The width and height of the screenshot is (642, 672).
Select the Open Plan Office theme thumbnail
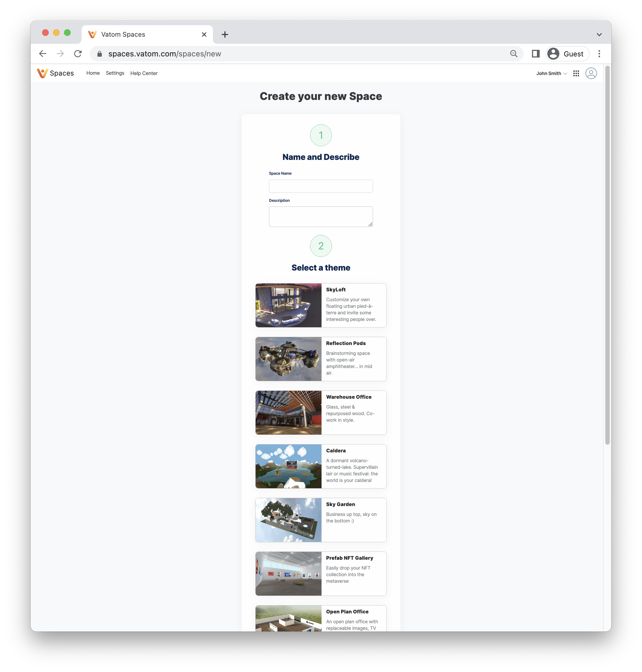click(x=288, y=619)
